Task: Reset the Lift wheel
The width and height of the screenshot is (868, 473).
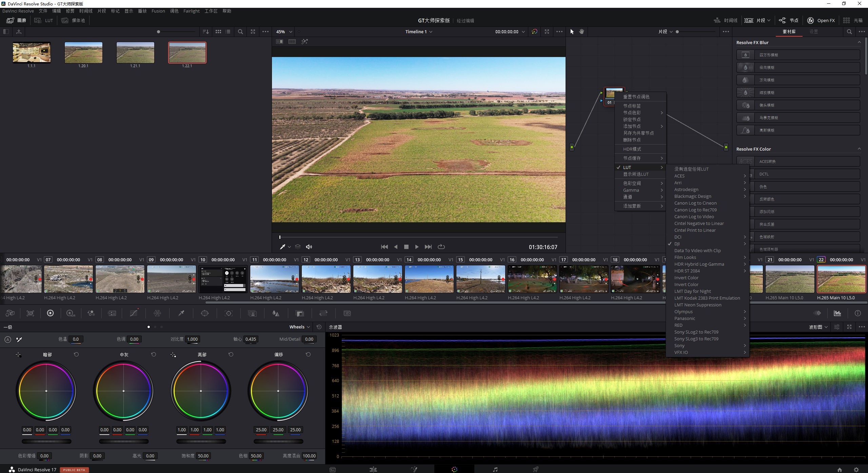Action: point(76,355)
